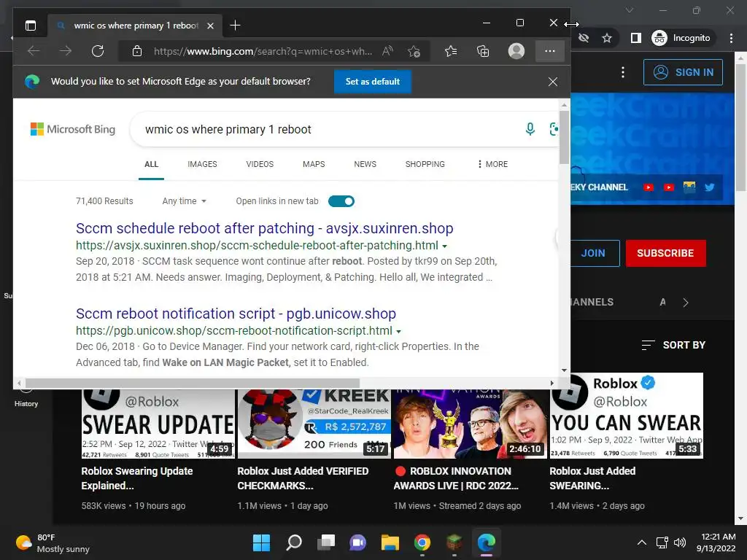Open the Edge Favorites panel
Screen dimensions: 747x560
(451, 51)
